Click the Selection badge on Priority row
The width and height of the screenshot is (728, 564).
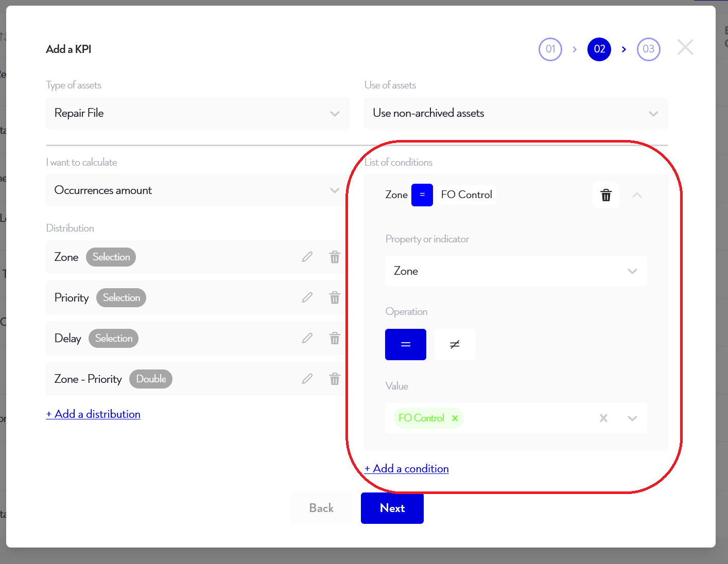click(121, 297)
